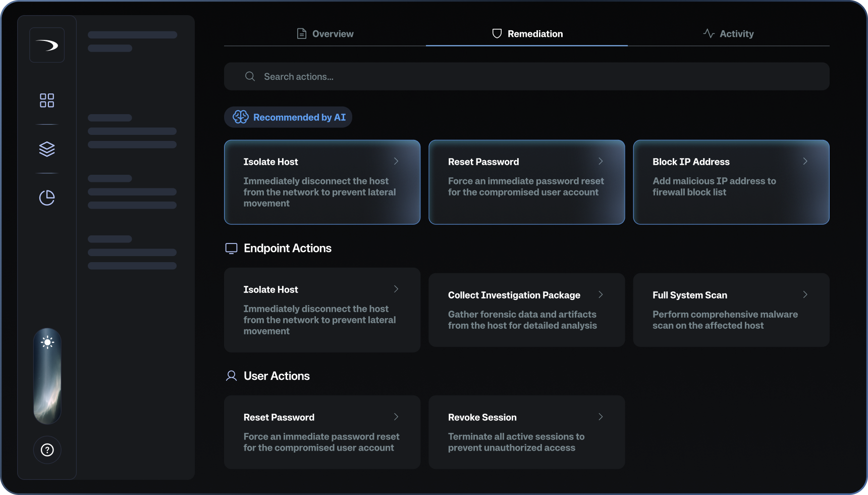
Task: Expand the Revoke Session action chevron
Action: pos(601,417)
